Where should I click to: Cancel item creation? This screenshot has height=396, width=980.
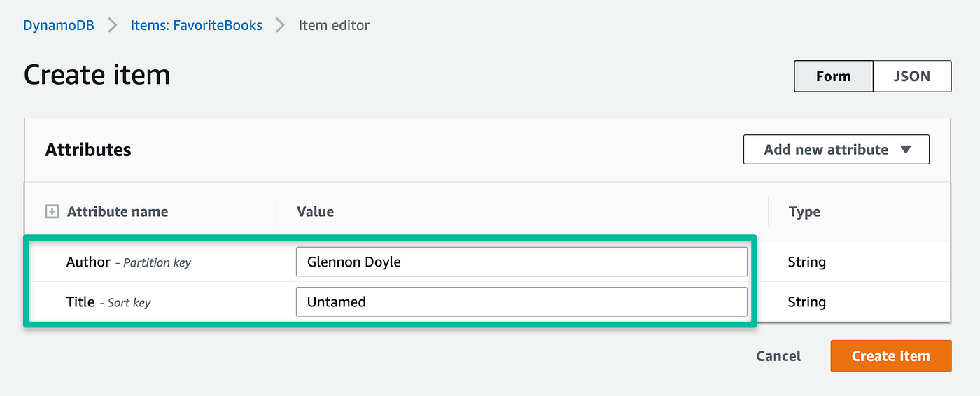(778, 356)
